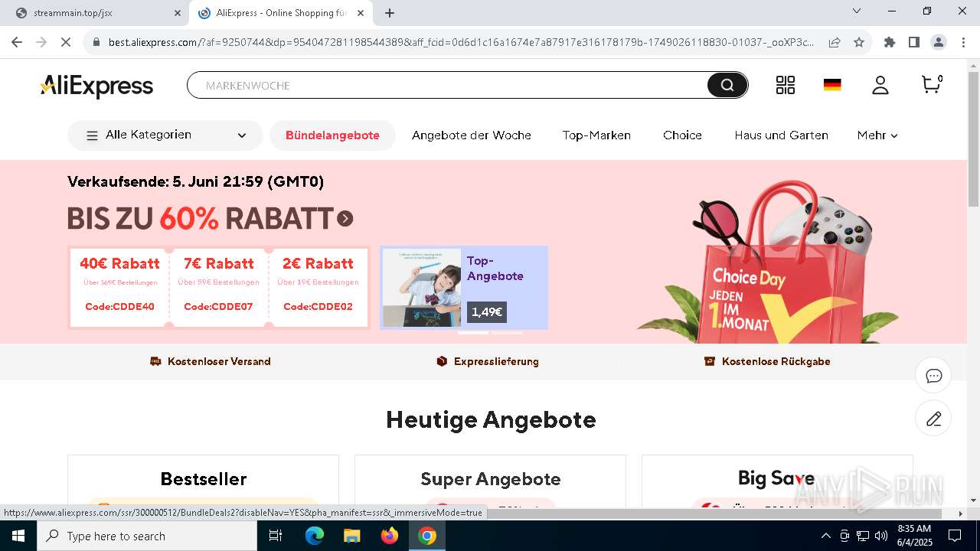
Task: Open Haus und Garten category
Action: (781, 135)
